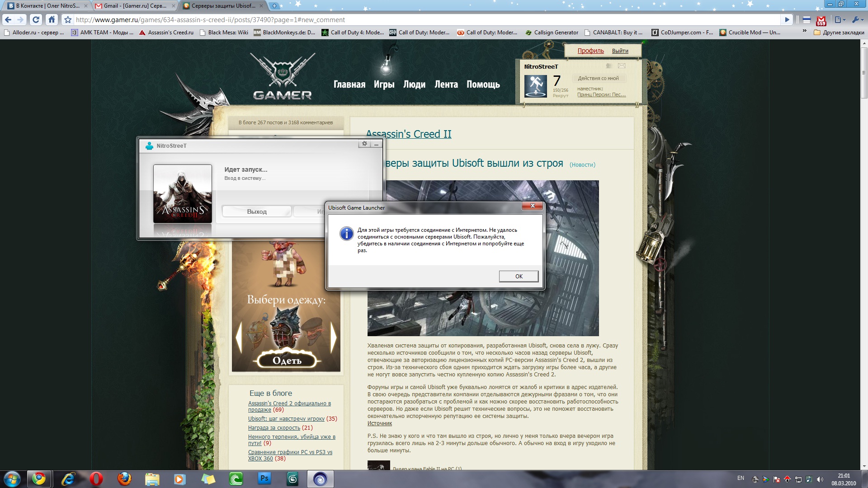Viewport: 868px width, 488px height.
Task: Open the uTorrent taskbar icon
Action: pos(236,479)
